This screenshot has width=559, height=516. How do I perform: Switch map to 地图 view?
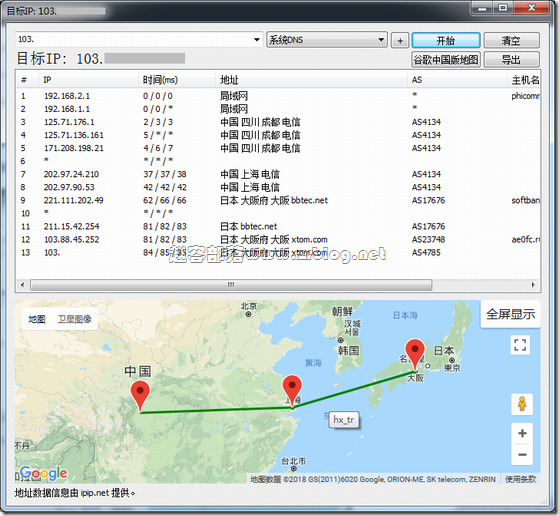point(37,319)
